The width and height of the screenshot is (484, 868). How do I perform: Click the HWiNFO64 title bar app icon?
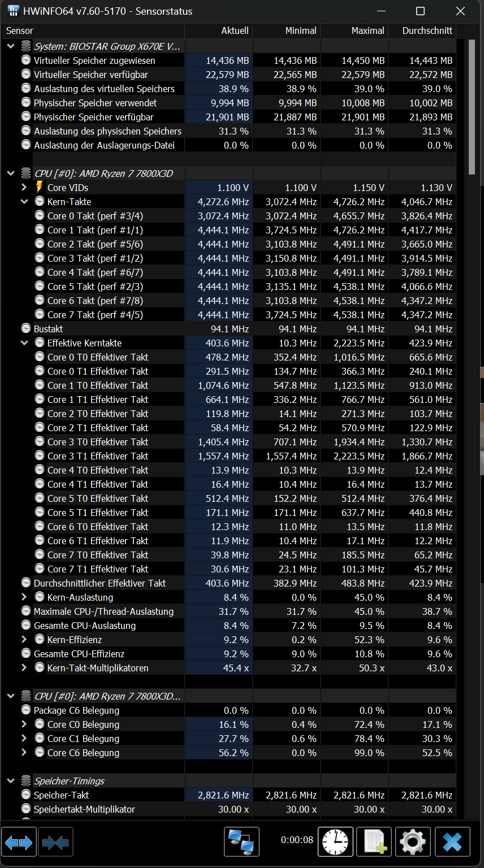14,11
